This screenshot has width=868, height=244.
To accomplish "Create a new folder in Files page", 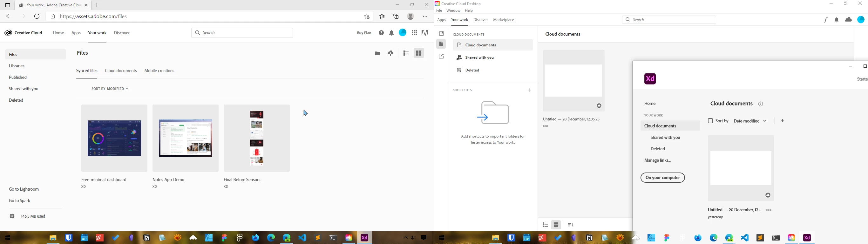I will pos(378,53).
